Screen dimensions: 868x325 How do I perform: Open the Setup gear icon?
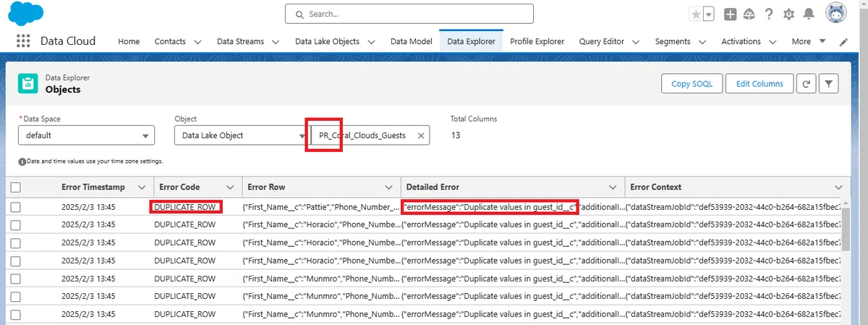(x=788, y=14)
